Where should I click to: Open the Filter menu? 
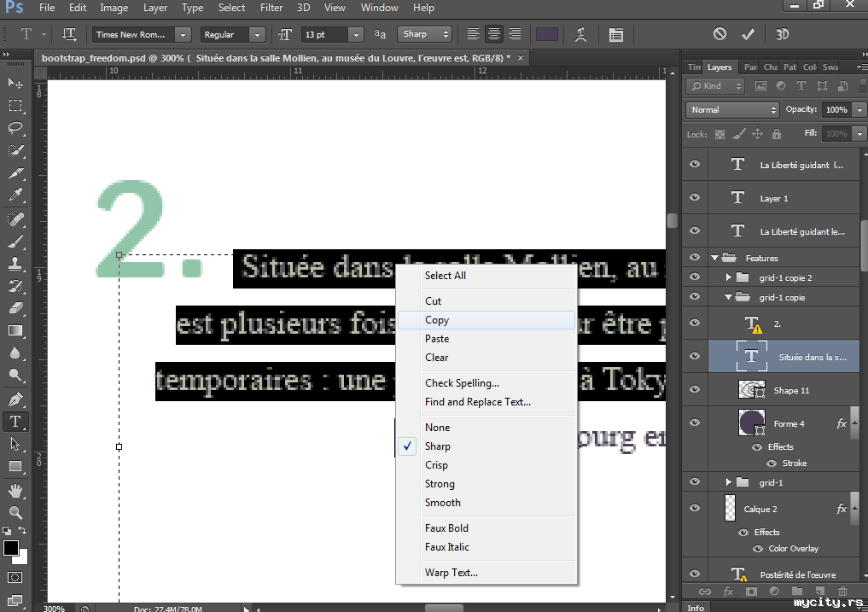tap(271, 8)
